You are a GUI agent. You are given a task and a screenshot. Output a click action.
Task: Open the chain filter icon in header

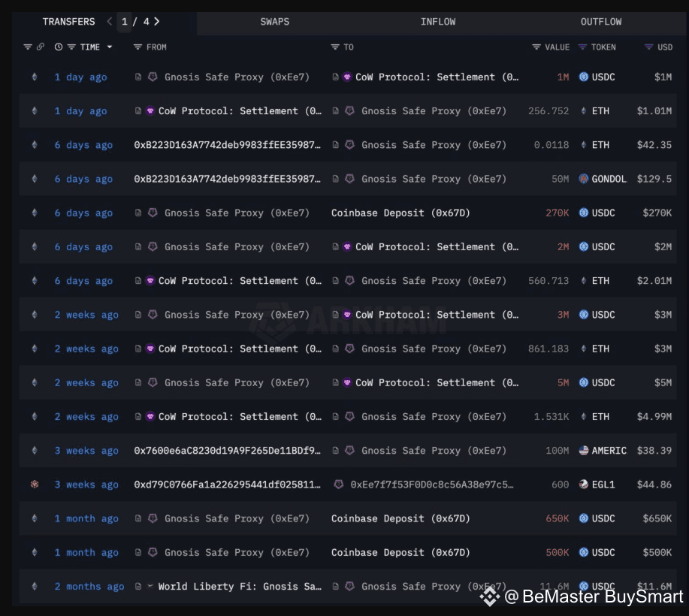click(28, 47)
